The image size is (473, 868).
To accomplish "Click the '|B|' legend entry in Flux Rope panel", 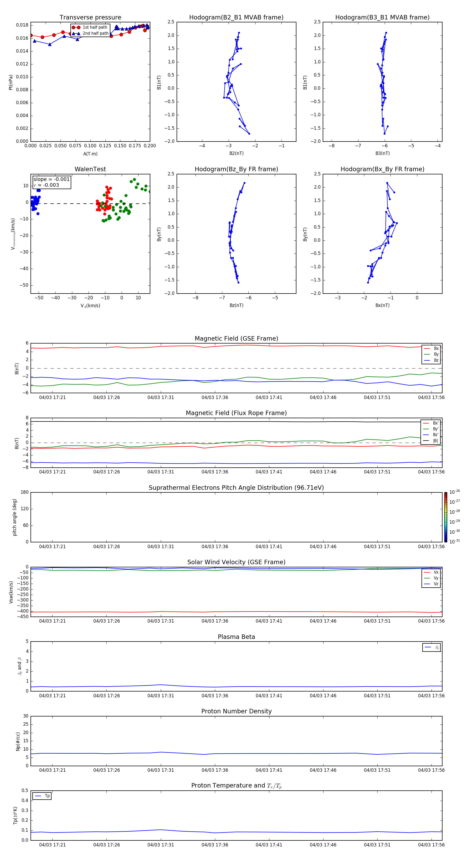I will [x=431, y=441].
